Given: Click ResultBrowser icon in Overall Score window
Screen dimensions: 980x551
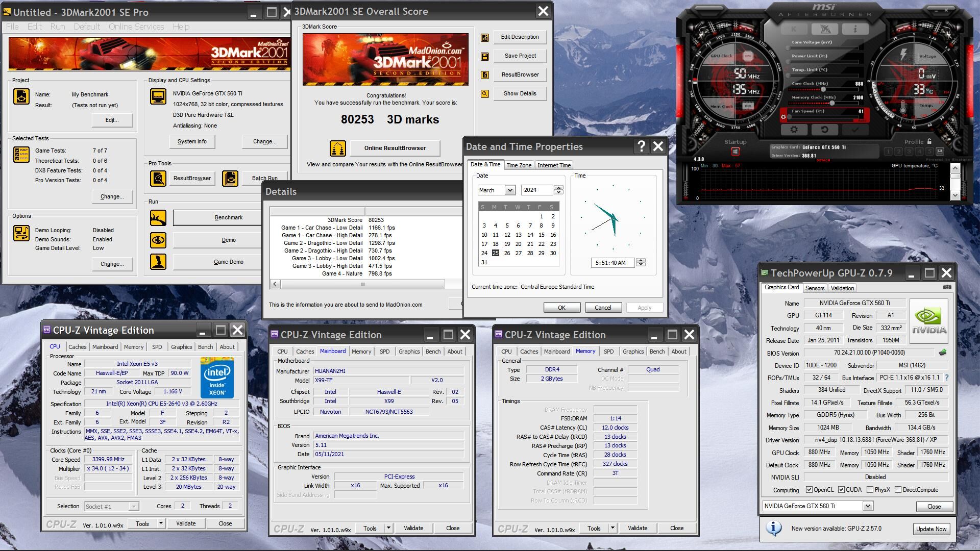Looking at the screenshot, I should [484, 75].
